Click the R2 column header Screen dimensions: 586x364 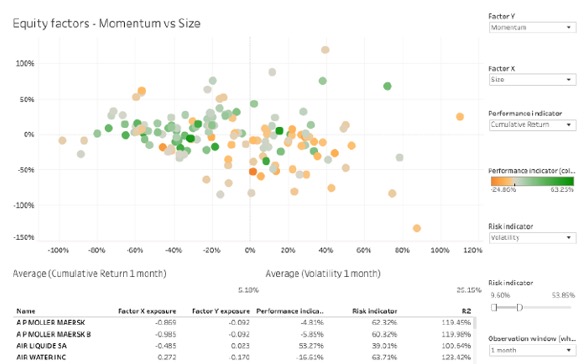pos(466,311)
